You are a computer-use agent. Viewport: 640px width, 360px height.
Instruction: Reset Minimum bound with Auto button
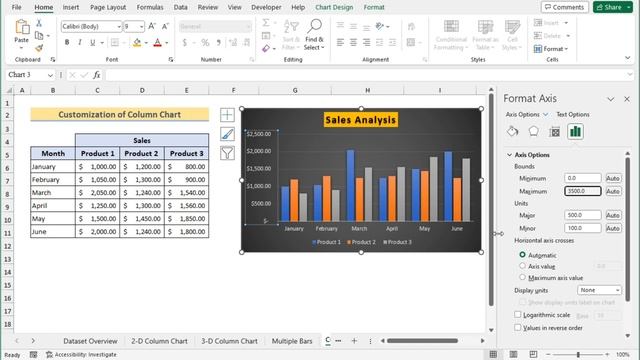point(613,178)
